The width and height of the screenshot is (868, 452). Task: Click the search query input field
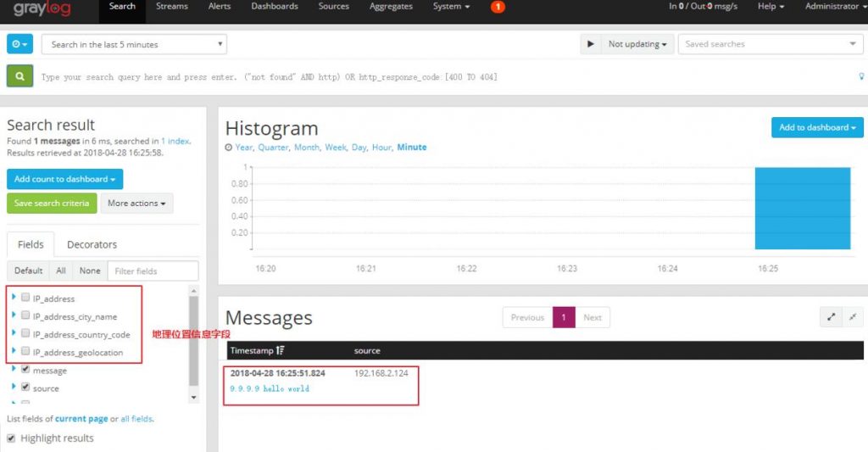click(446, 77)
